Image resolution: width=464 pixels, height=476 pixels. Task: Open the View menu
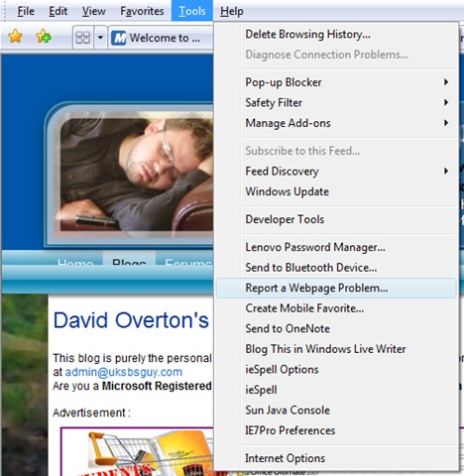tap(94, 11)
